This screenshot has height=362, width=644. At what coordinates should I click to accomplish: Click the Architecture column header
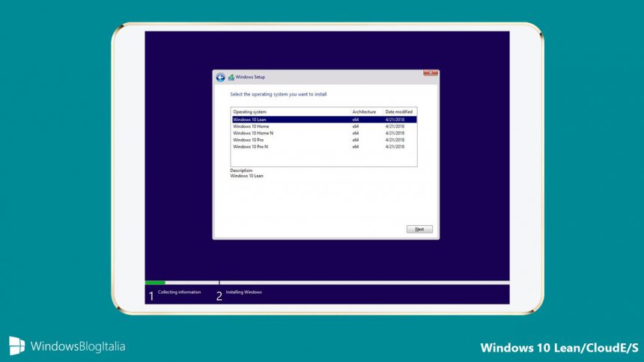[x=365, y=111]
